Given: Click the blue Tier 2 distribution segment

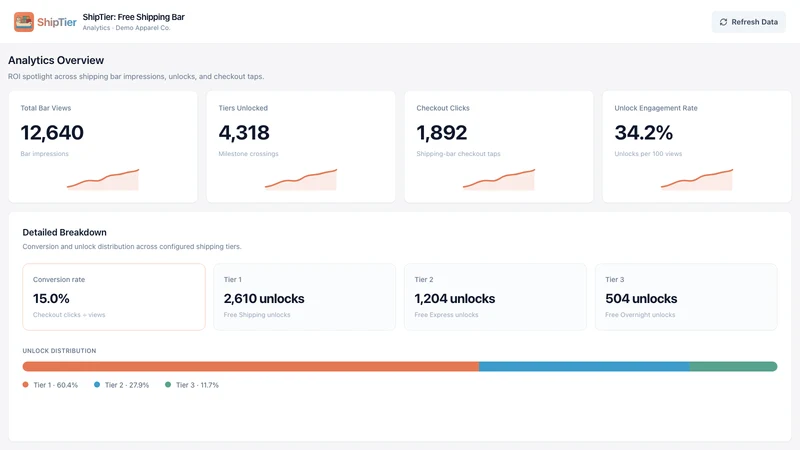Looking at the screenshot, I should [584, 366].
